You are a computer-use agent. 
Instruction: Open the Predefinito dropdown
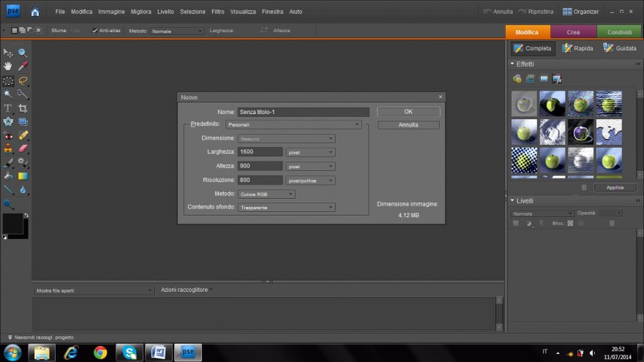point(293,125)
